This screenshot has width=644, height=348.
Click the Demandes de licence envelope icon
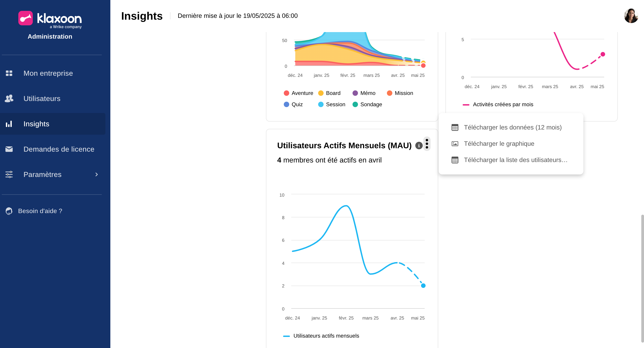pos(9,149)
